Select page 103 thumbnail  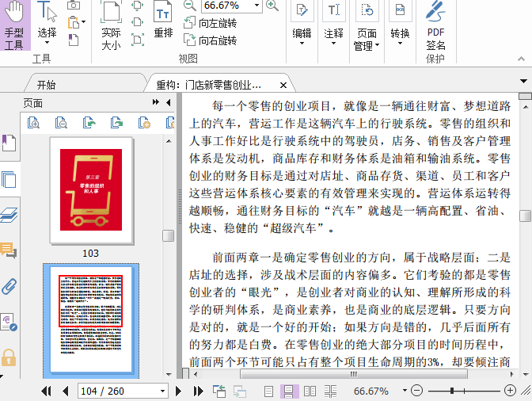(91, 190)
